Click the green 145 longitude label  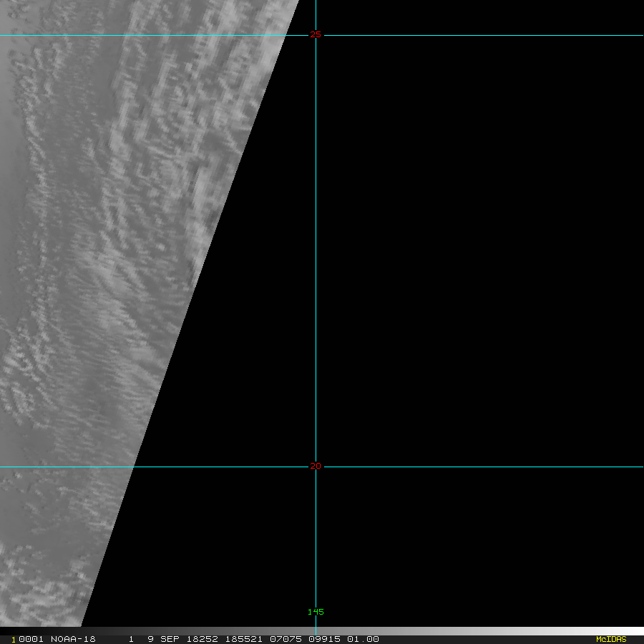pyautogui.click(x=316, y=612)
